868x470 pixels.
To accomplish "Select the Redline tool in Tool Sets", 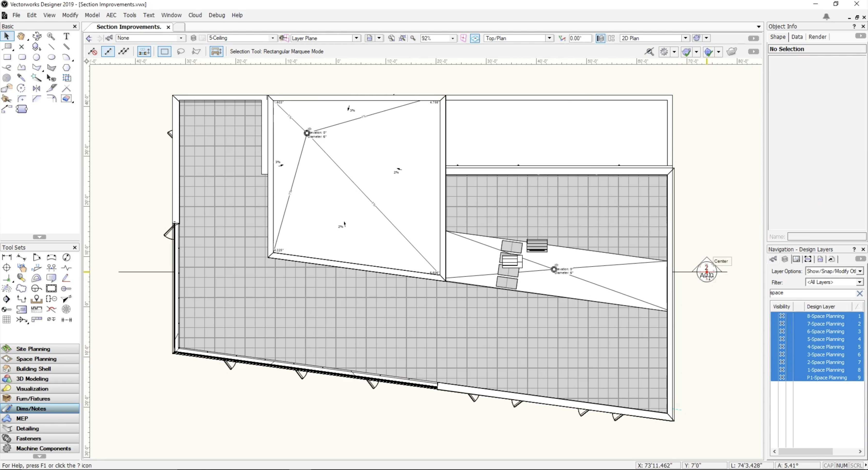I will 66,278.
